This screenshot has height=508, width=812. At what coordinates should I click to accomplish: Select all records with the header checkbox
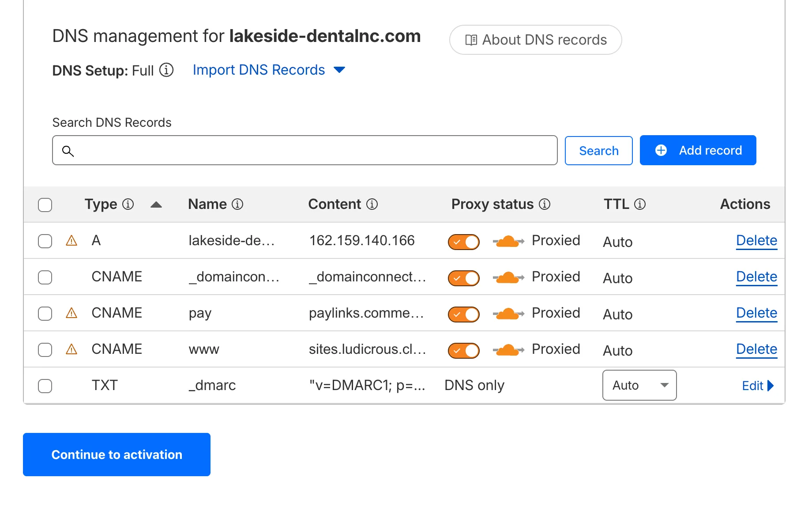[45, 205]
